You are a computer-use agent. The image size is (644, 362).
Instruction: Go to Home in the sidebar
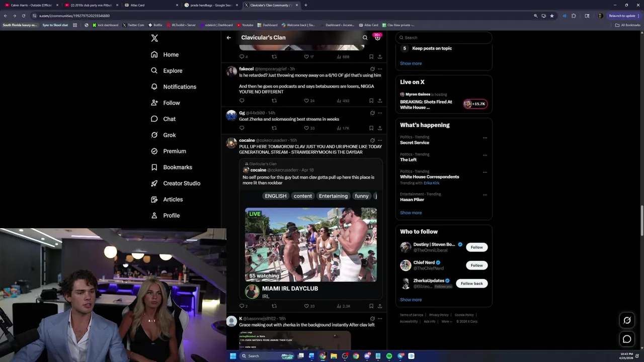point(165,54)
